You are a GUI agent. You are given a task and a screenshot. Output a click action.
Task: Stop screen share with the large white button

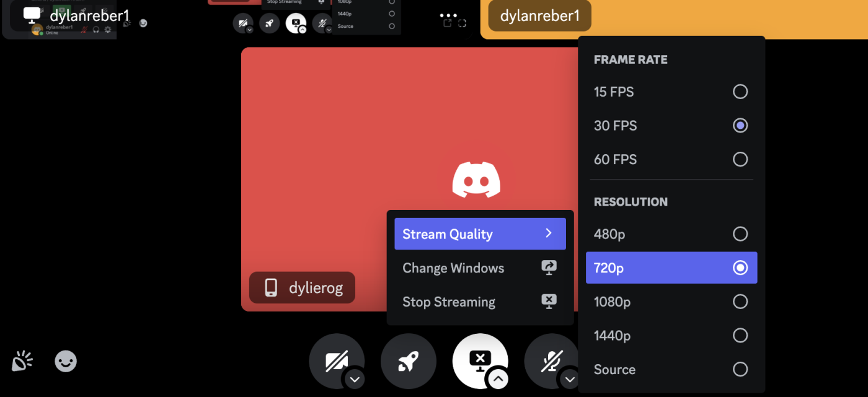click(480, 361)
